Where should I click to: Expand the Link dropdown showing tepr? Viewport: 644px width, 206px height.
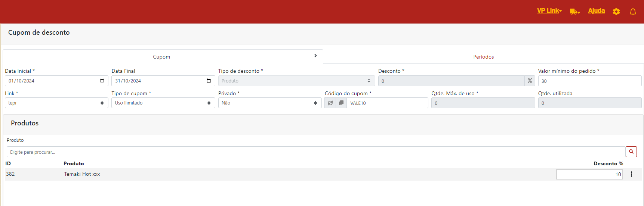coord(56,103)
